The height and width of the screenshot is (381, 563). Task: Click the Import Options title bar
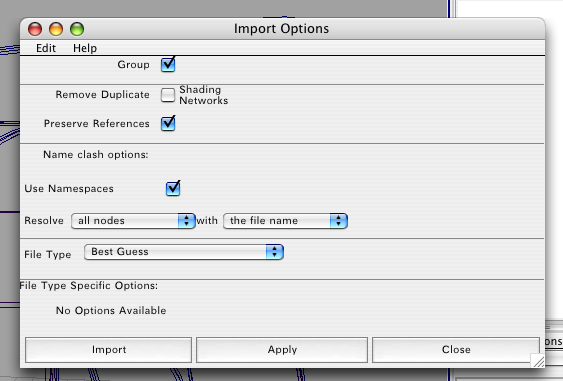click(x=282, y=29)
